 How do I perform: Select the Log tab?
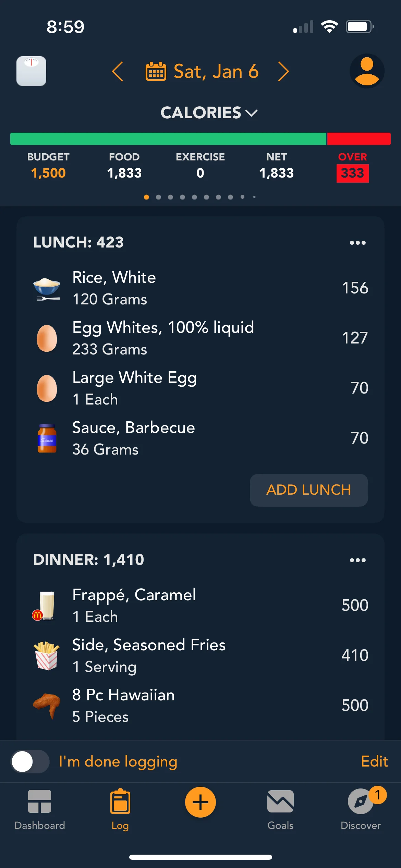tap(120, 808)
